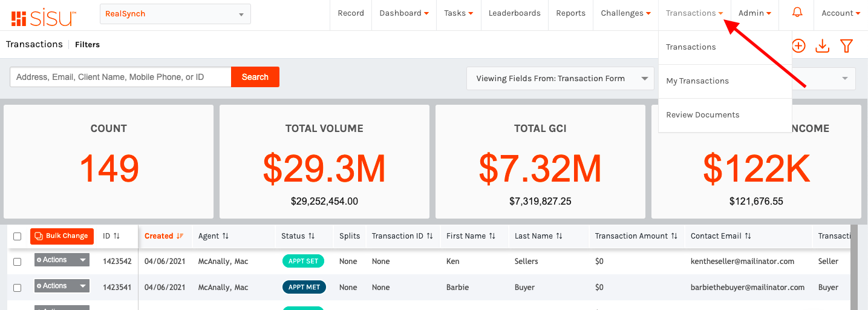Click the add transaction plus icon

pos(798,46)
